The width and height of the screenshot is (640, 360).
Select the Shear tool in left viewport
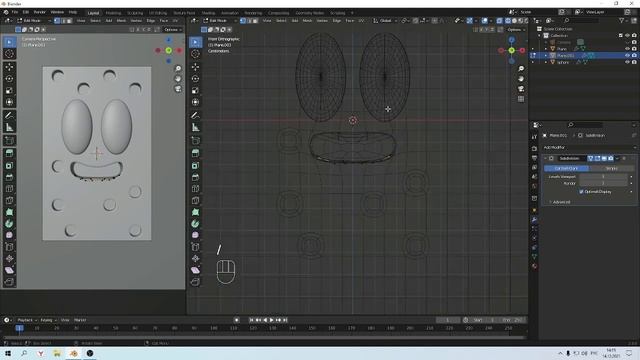9,270
